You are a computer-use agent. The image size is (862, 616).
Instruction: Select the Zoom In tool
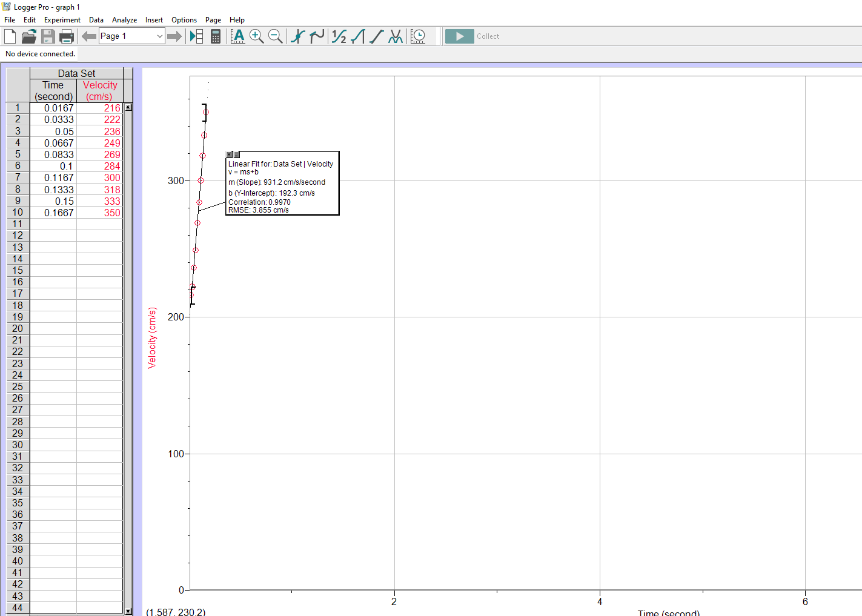pyautogui.click(x=256, y=36)
